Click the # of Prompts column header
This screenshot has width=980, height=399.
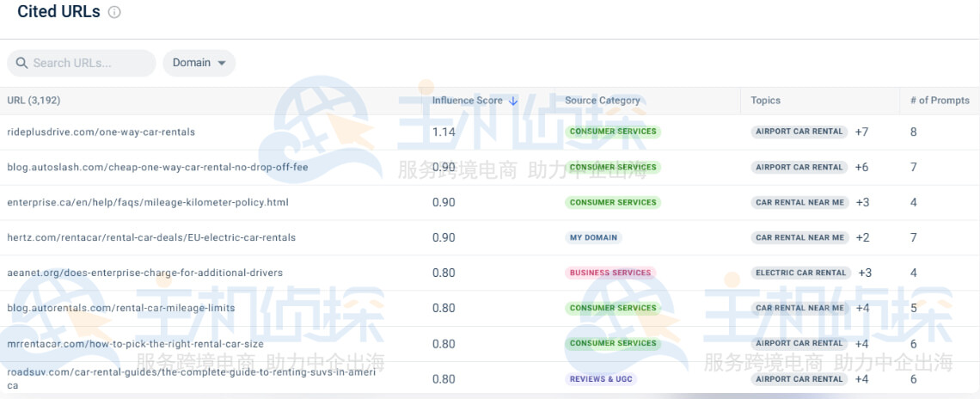tap(940, 101)
